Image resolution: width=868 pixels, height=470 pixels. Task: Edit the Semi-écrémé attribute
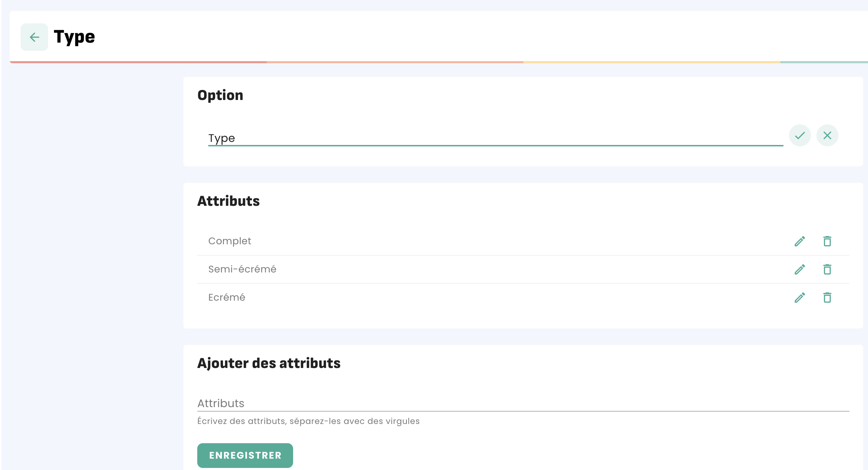tap(800, 269)
